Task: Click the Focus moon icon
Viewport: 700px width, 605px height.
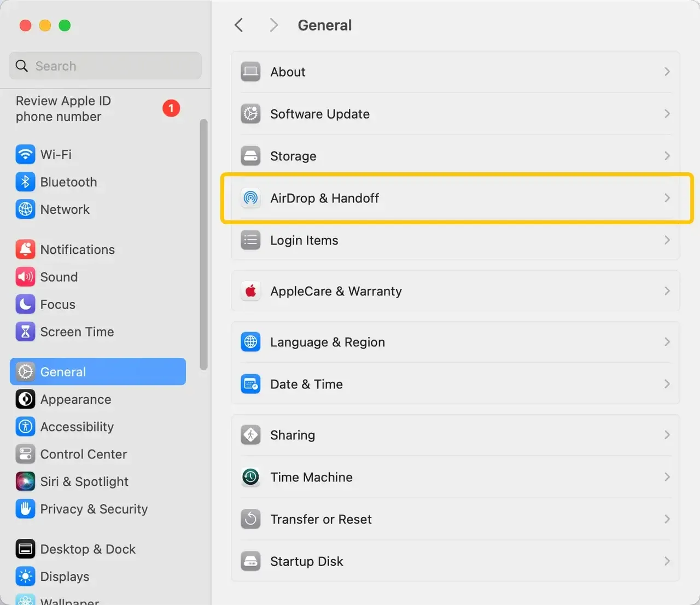Action: (25, 304)
